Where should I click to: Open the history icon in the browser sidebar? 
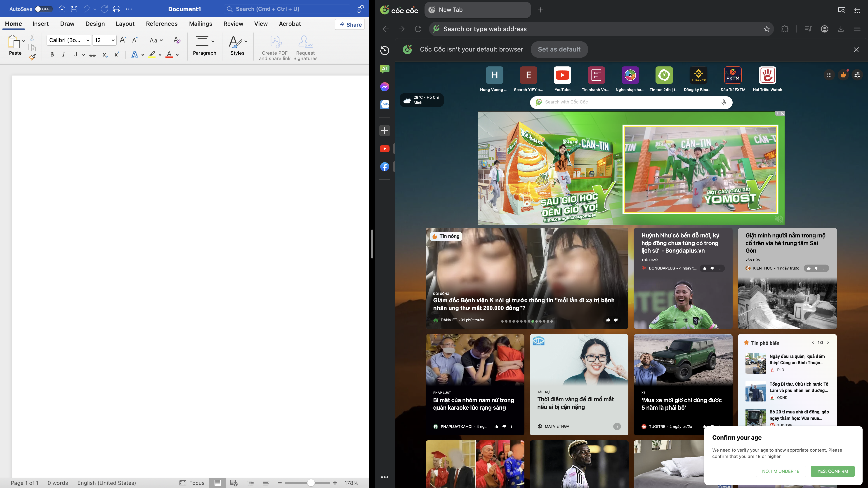384,51
